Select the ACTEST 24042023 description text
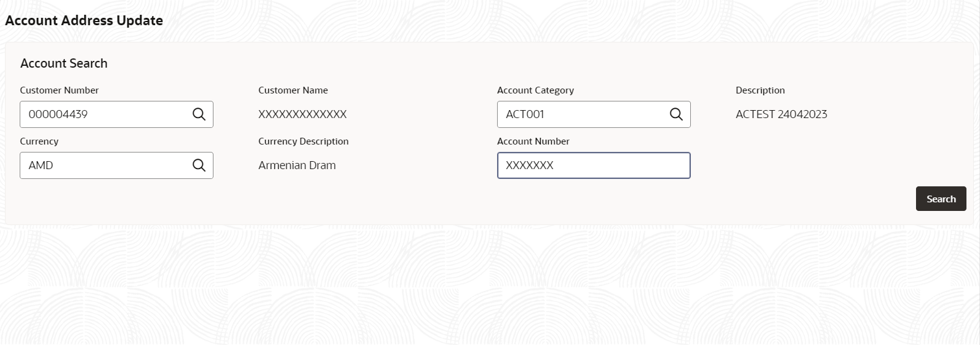The height and width of the screenshot is (345, 980). point(781,114)
